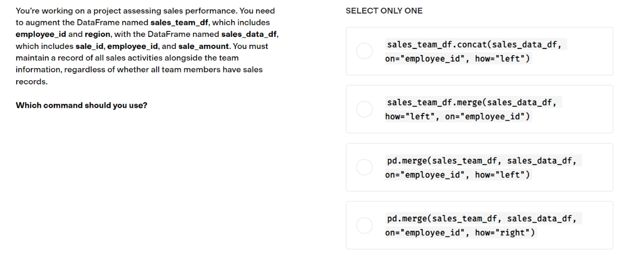Viewport: 644px width, 264px height.
Task: Click the on="employee_id", how="right") code line
Action: point(460,233)
